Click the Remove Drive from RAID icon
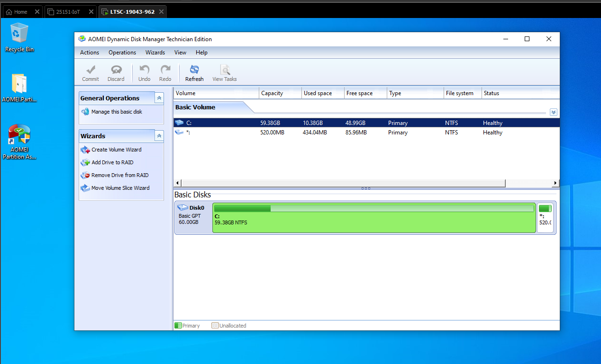The image size is (601, 364). (x=85, y=175)
